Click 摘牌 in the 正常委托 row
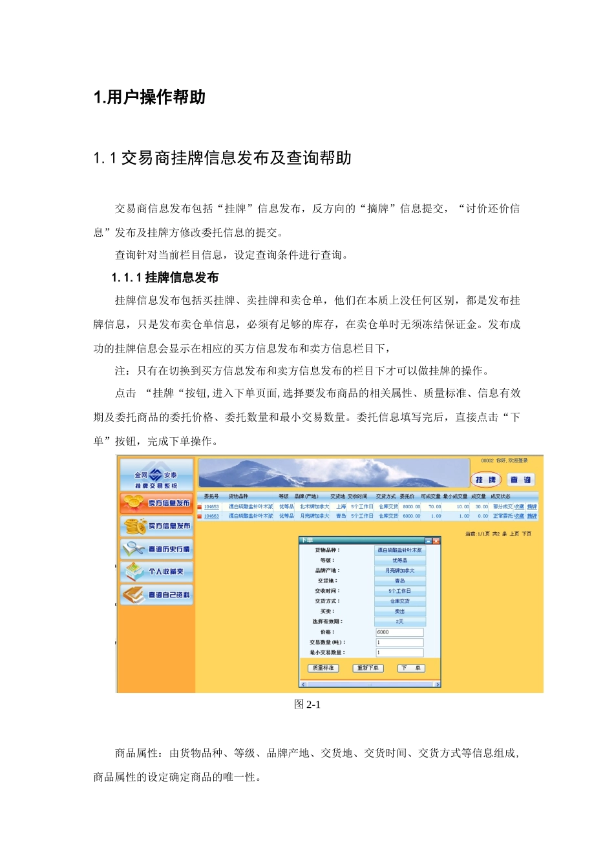Screen dimensions: 614x868 tap(532, 516)
